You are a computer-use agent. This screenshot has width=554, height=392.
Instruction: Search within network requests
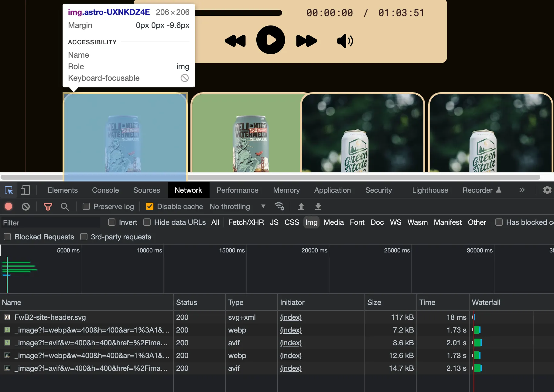point(65,207)
